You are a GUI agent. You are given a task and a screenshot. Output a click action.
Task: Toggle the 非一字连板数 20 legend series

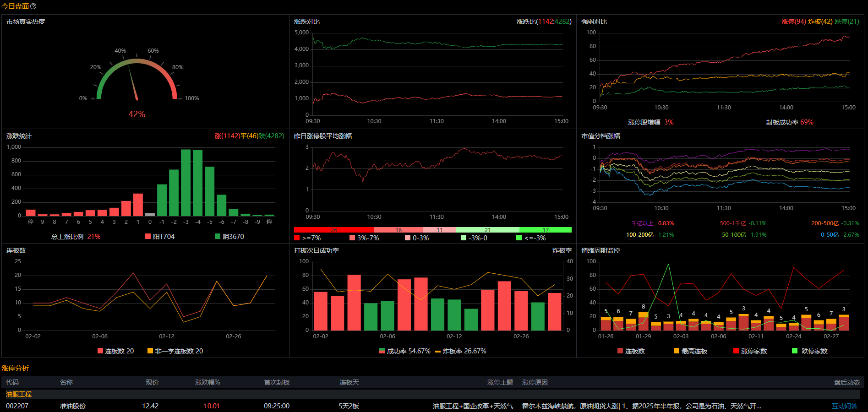click(175, 351)
